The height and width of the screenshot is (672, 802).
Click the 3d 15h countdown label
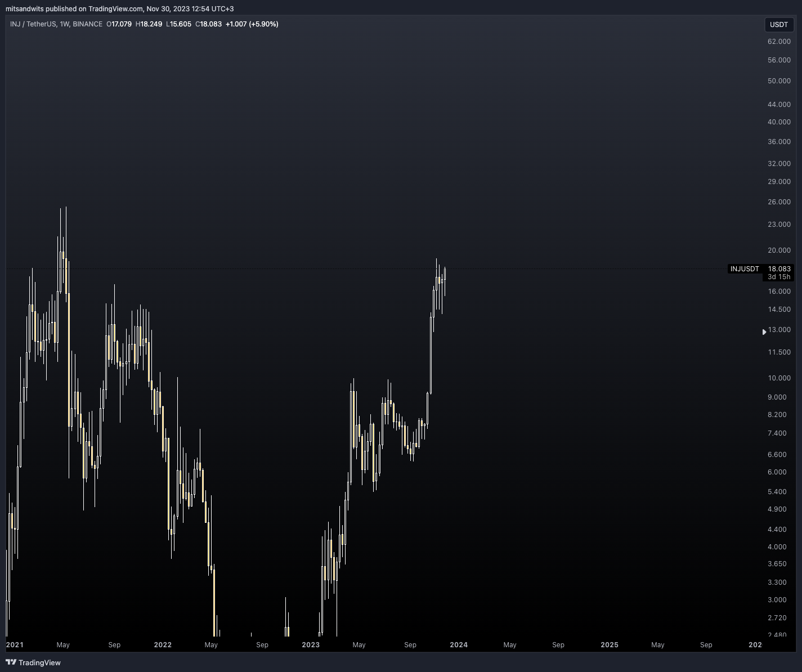779,277
